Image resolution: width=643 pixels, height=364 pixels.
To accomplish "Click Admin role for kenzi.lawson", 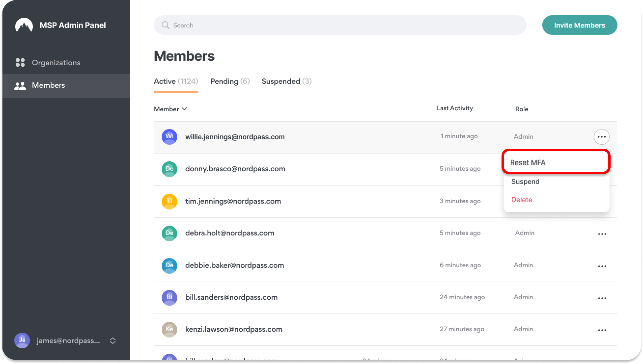I will (523, 329).
